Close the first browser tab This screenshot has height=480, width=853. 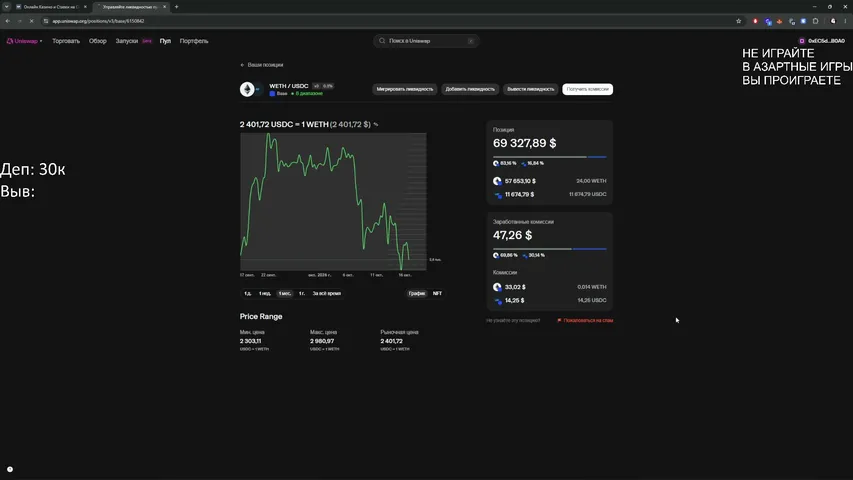85,7
